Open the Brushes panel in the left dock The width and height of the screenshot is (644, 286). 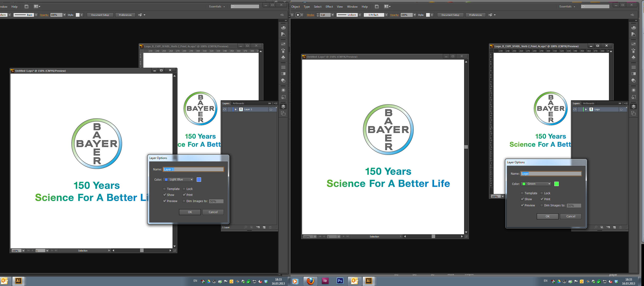[283, 51]
